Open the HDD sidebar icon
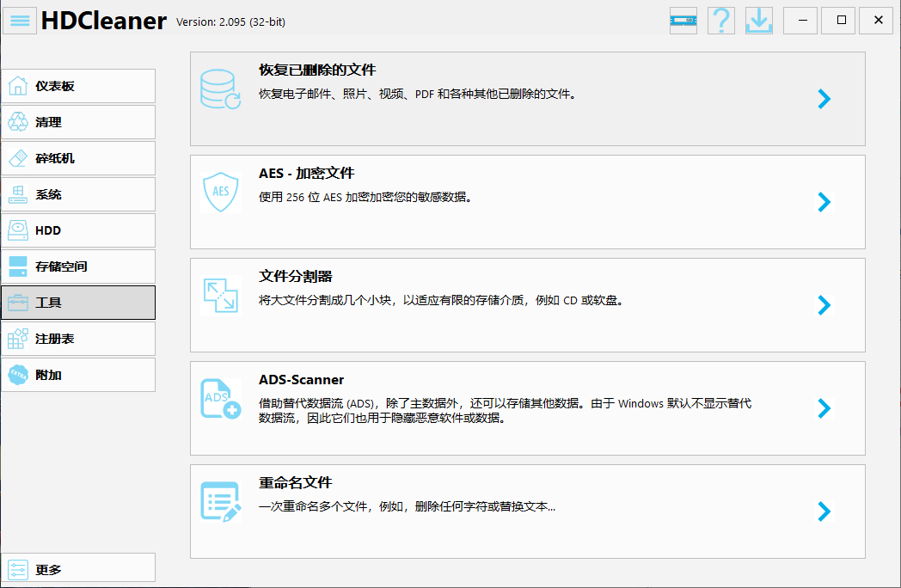Image resolution: width=901 pixels, height=588 pixels. point(19,230)
